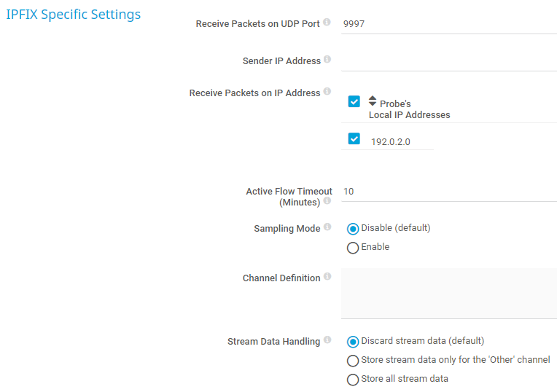This screenshot has height=392, width=557.
Task: Click the IPFIX Specific Settings heading
Action: [74, 15]
